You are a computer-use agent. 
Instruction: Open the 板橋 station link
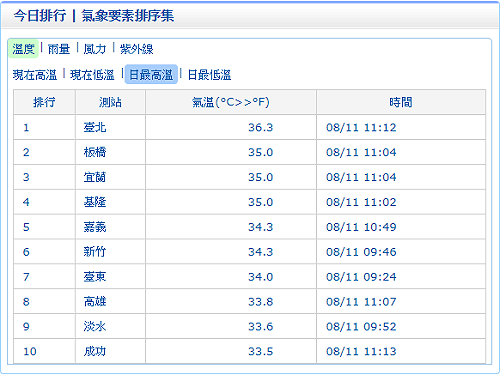coord(95,152)
